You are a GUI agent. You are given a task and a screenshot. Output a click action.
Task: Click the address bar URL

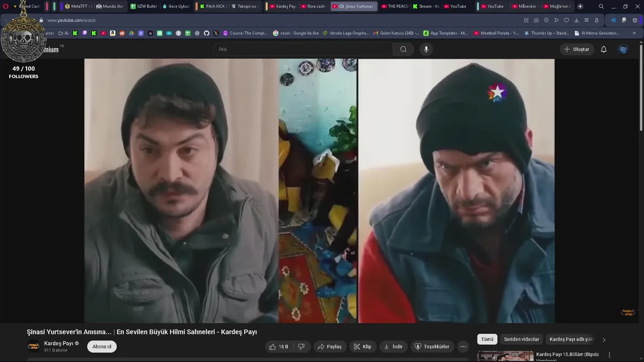click(x=71, y=20)
